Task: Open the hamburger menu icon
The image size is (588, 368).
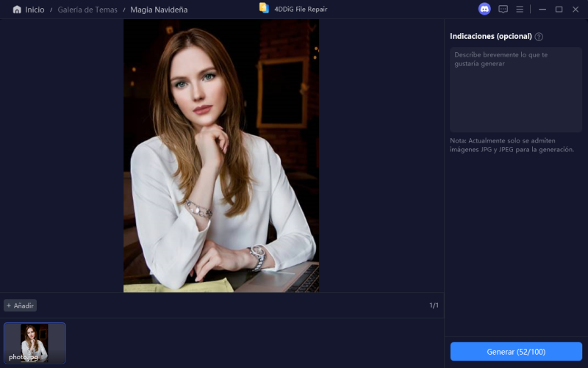Action: click(x=520, y=10)
